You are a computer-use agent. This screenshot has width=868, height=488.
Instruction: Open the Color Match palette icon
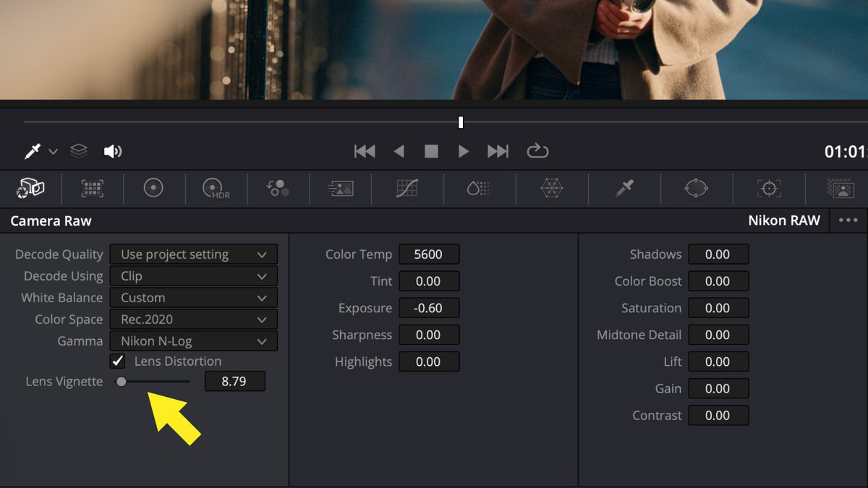click(92, 189)
